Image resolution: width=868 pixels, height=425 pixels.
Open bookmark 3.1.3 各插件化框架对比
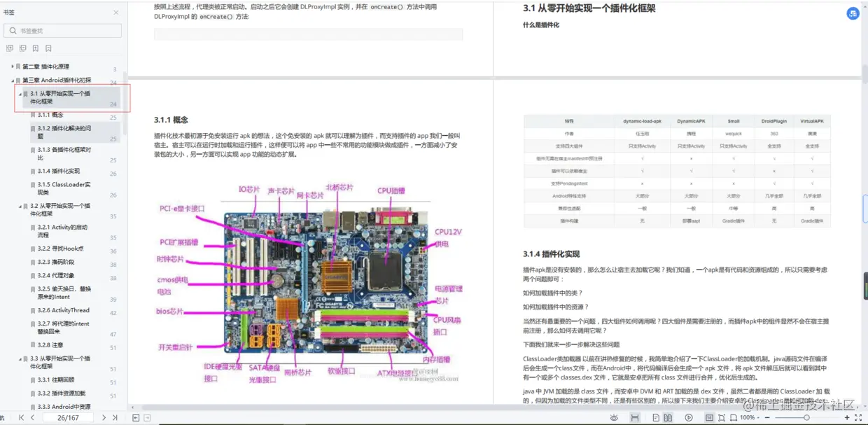64,153
